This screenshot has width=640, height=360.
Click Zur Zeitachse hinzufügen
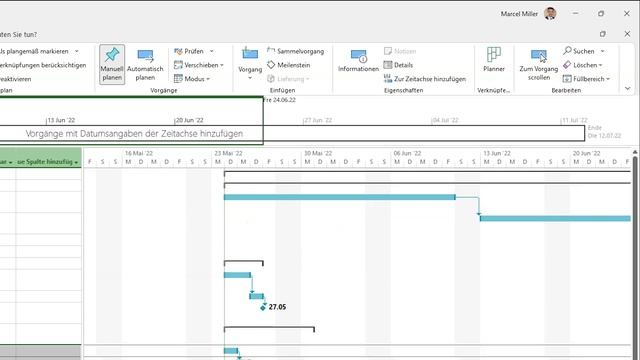point(425,79)
